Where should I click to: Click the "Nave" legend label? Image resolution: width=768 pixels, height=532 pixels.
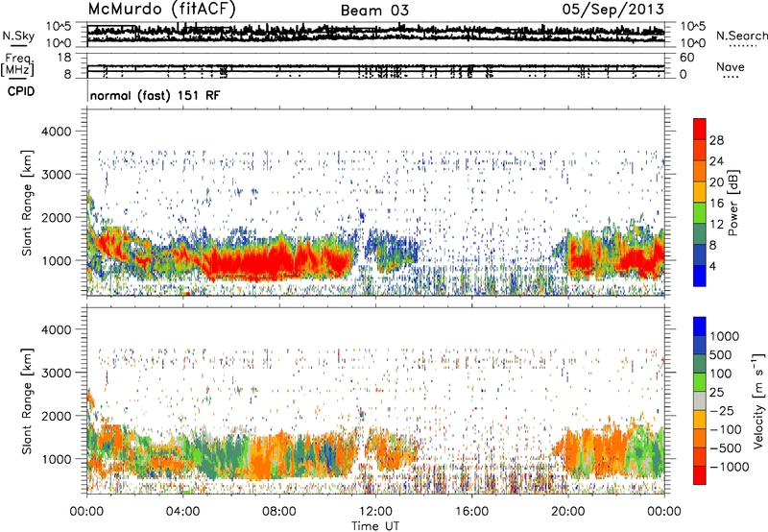tap(731, 66)
